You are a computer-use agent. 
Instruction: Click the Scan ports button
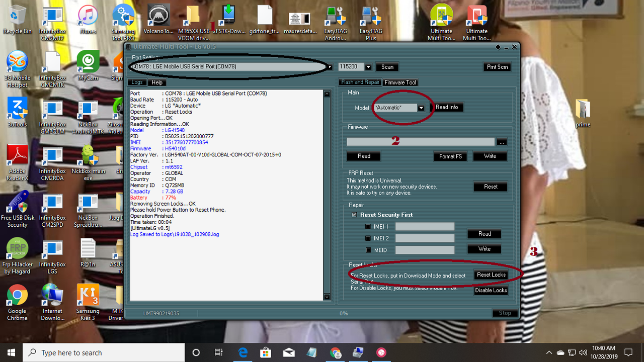point(387,67)
